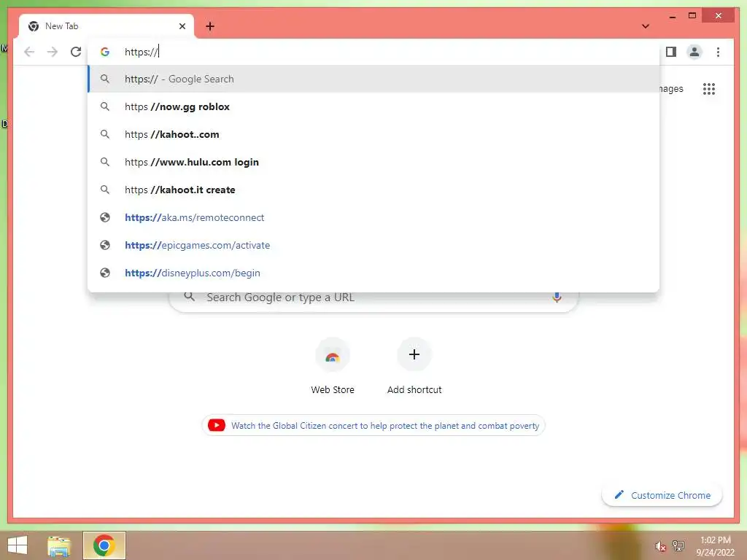This screenshot has height=560, width=747.
Task: Open the Web Store shortcut icon
Action: point(333,355)
